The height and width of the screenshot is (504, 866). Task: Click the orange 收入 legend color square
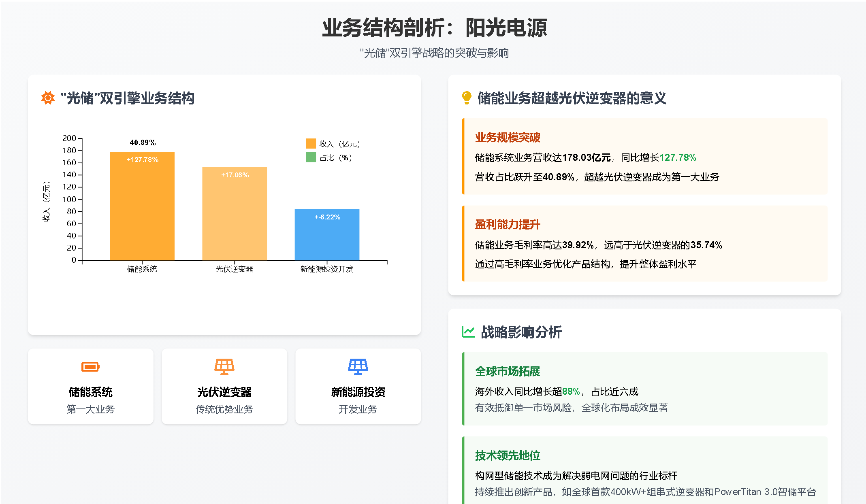click(311, 144)
